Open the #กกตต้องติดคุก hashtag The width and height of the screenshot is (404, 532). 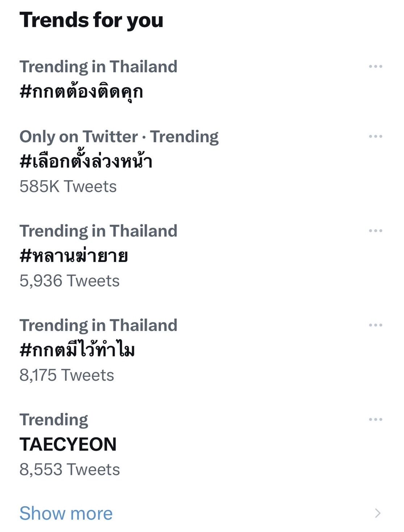point(81,92)
